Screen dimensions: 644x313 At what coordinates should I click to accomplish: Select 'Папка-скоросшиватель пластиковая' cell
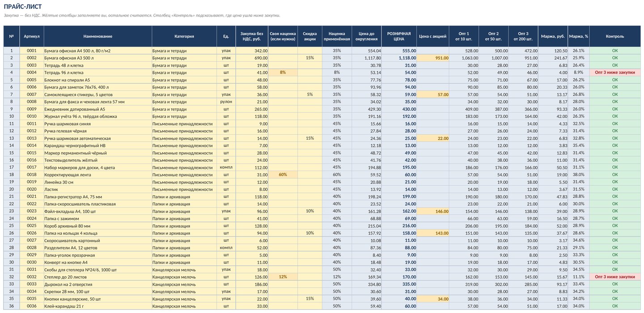coord(97,204)
